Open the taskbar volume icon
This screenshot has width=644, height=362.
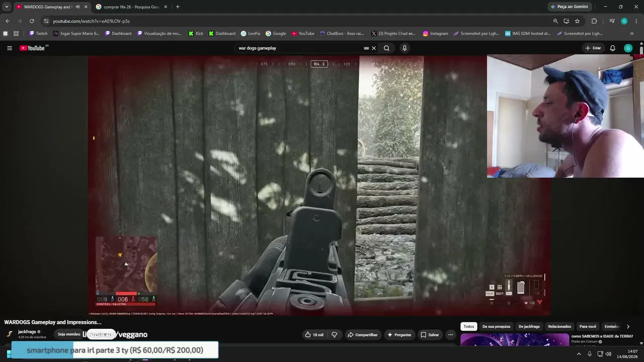coord(609,354)
